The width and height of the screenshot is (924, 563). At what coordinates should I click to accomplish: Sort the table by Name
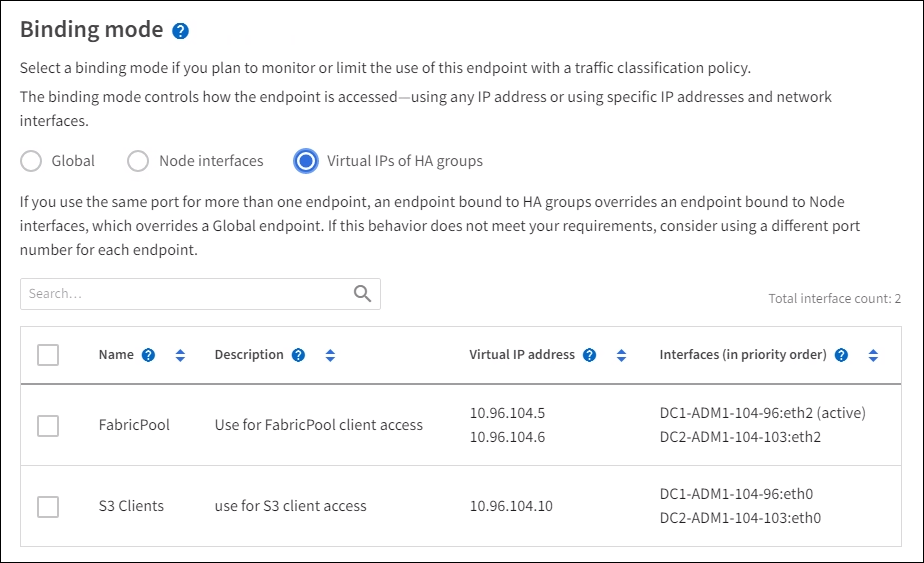[x=180, y=355]
